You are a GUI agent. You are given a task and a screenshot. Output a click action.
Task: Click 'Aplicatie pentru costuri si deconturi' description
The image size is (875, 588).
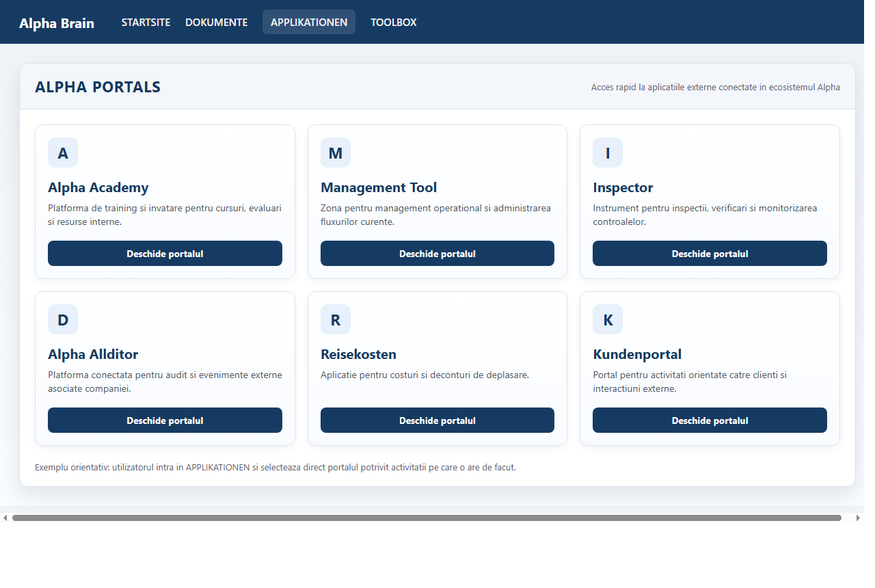(425, 375)
